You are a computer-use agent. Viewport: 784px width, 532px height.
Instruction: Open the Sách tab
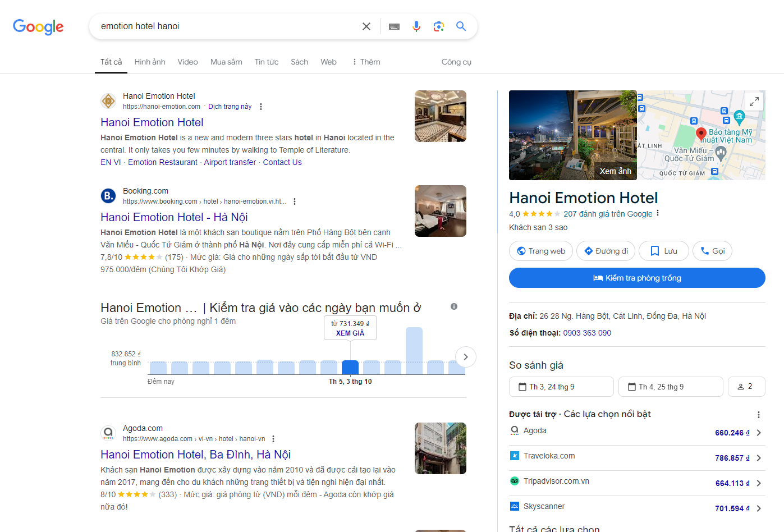click(299, 62)
